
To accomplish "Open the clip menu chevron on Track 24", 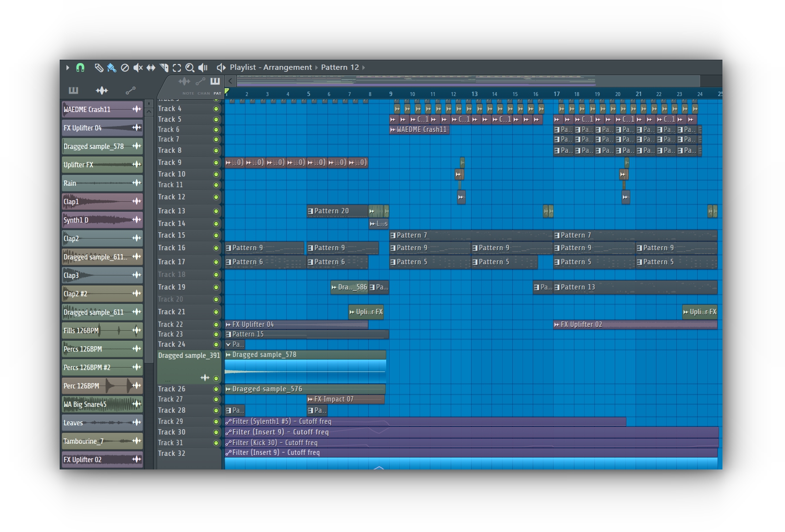I will tap(228, 344).
